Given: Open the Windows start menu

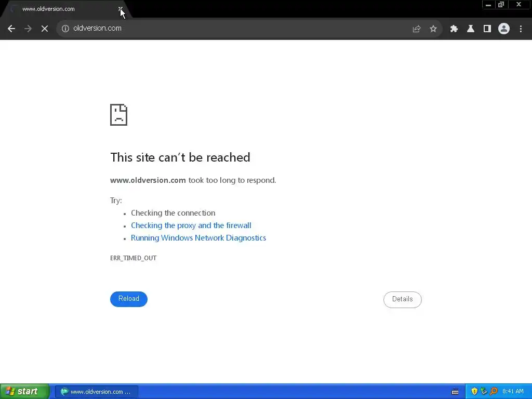Looking at the screenshot, I should coord(24,392).
